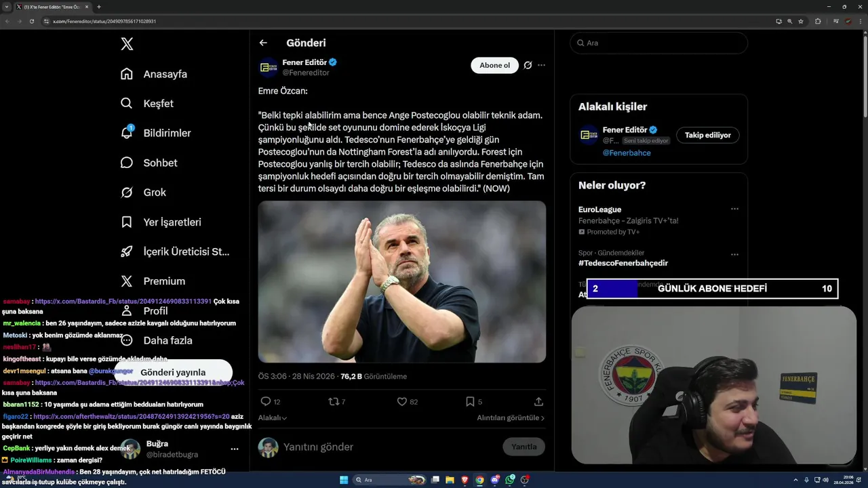Open Windows Start menu
Viewport: 868px width, 488px height.
click(344, 480)
